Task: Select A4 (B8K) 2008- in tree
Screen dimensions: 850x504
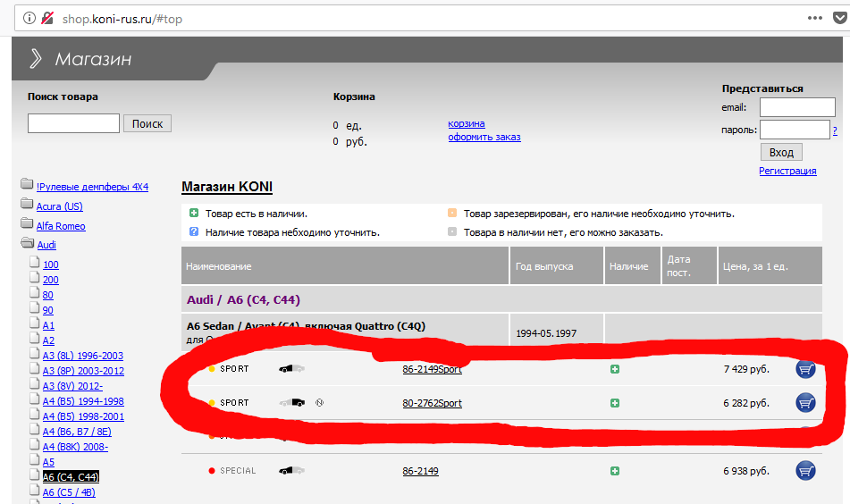Action: 75,447
